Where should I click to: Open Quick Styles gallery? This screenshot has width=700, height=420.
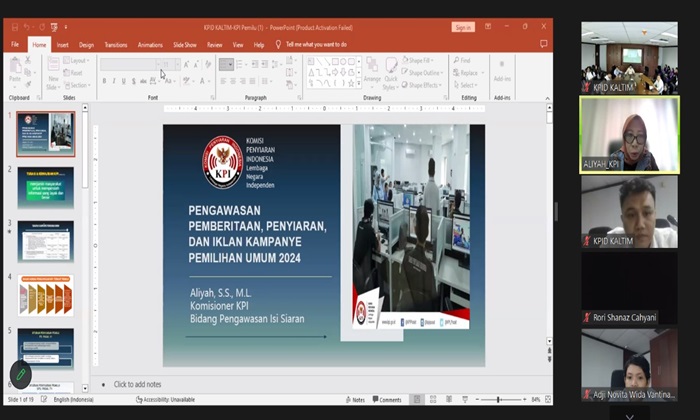[x=391, y=70]
